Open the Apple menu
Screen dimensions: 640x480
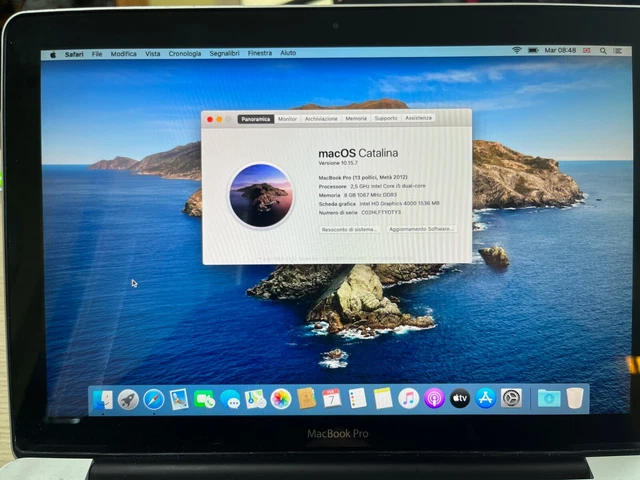(53, 54)
